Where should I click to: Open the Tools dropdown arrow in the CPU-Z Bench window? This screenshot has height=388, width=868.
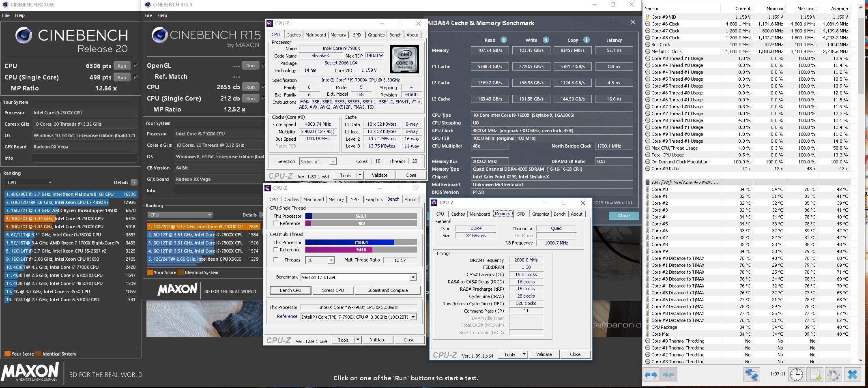(358, 340)
